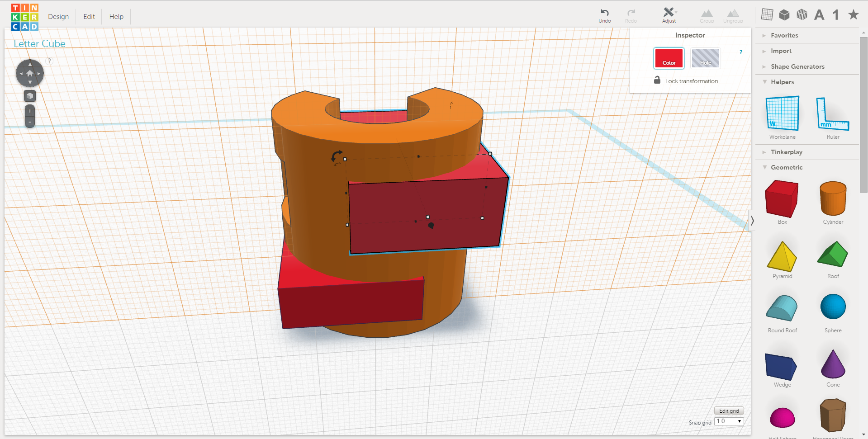Rotate view left with left arrow
868x439 pixels.
point(21,73)
